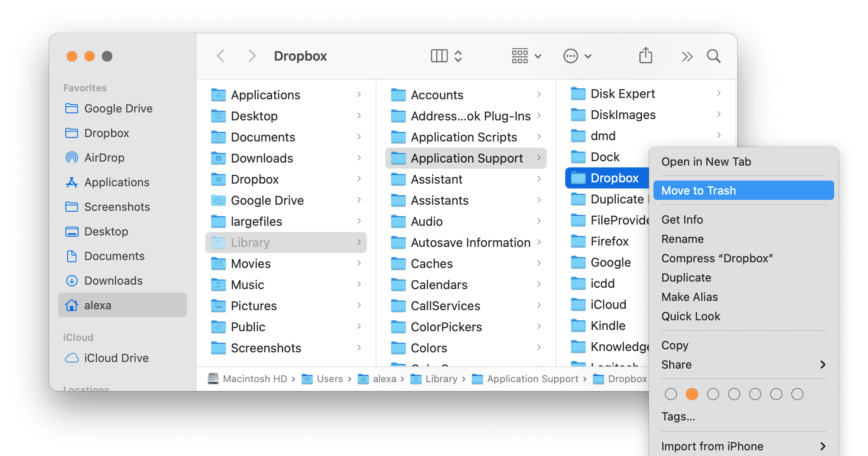
Task: Choose the last tag circle in context menu
Action: pos(797,394)
